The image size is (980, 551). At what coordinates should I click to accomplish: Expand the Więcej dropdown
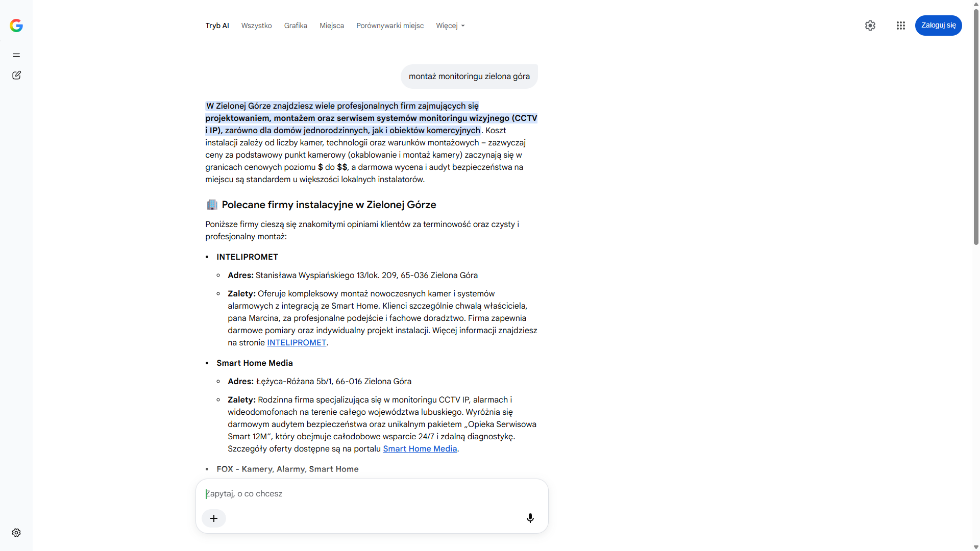[x=450, y=26]
